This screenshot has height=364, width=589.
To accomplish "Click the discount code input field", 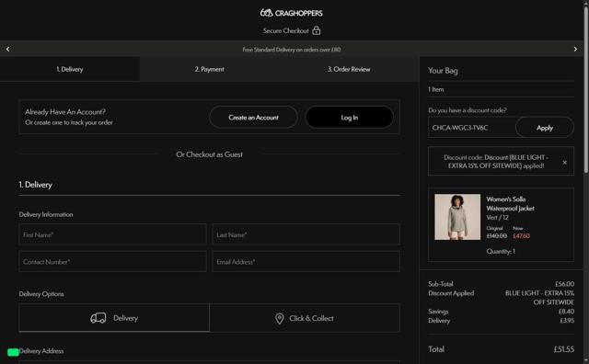I will 472,128.
